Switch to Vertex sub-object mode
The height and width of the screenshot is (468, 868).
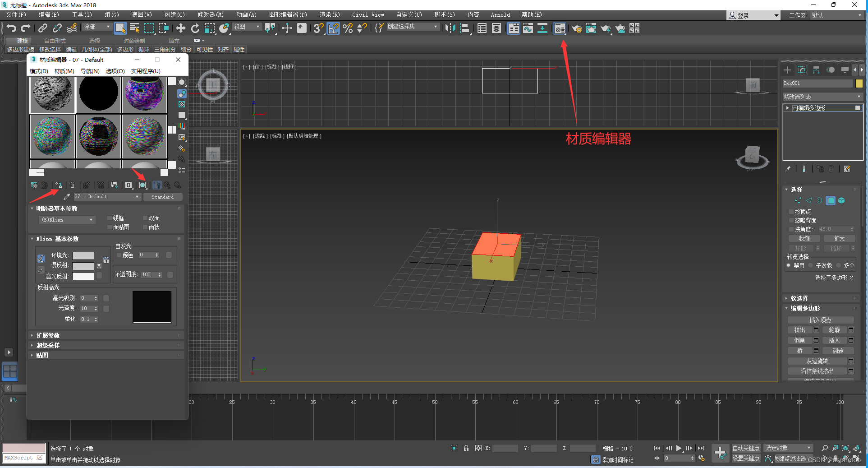(798, 201)
